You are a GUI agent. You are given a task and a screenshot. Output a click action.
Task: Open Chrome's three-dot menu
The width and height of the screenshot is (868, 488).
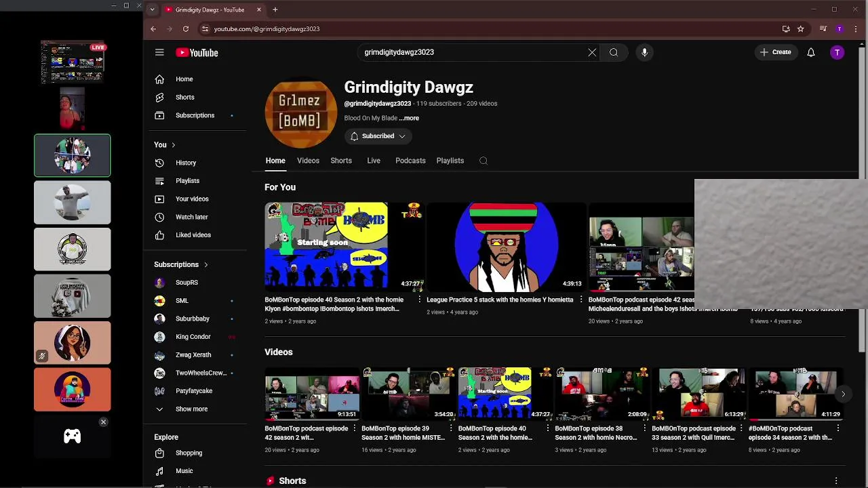click(x=856, y=29)
